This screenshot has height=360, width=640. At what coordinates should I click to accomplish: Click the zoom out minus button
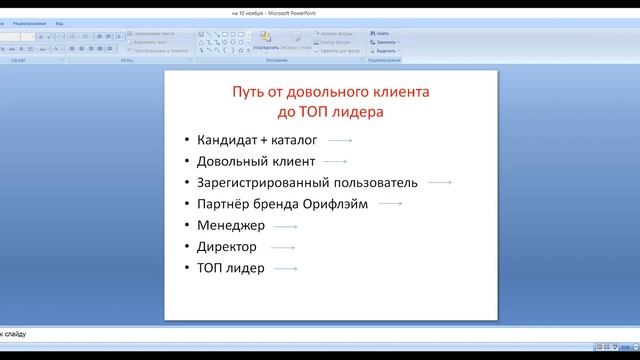coord(635,347)
